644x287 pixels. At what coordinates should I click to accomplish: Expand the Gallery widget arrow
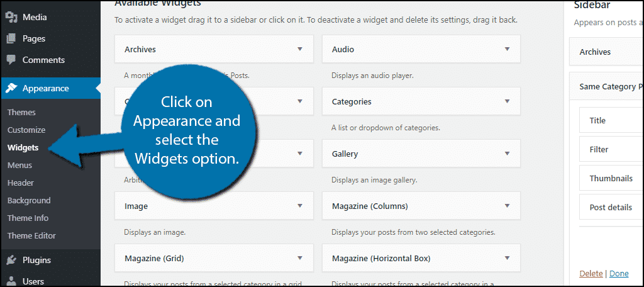(x=508, y=154)
